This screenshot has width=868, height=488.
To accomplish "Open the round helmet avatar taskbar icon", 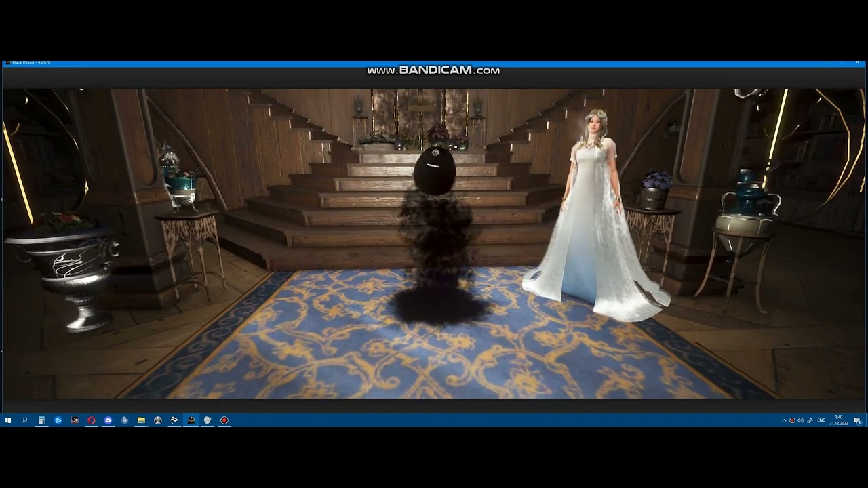I will point(158,420).
